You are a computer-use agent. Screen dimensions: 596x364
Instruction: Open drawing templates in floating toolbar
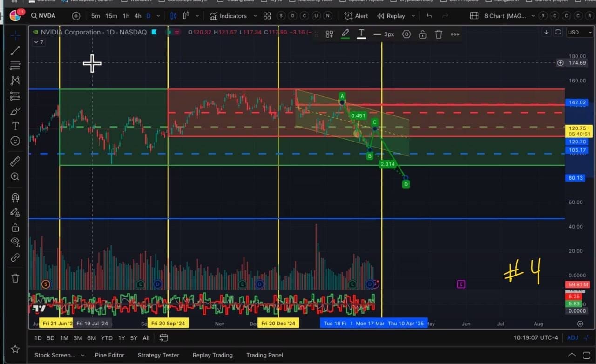329,34
